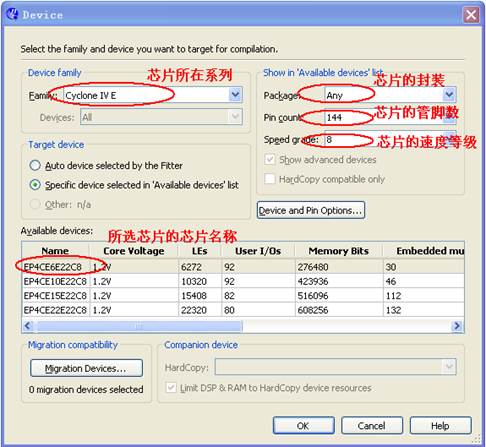Click right arrow of devices list scrollbar
Image resolution: width=486 pixels, height=447 pixels.
tap(457, 325)
